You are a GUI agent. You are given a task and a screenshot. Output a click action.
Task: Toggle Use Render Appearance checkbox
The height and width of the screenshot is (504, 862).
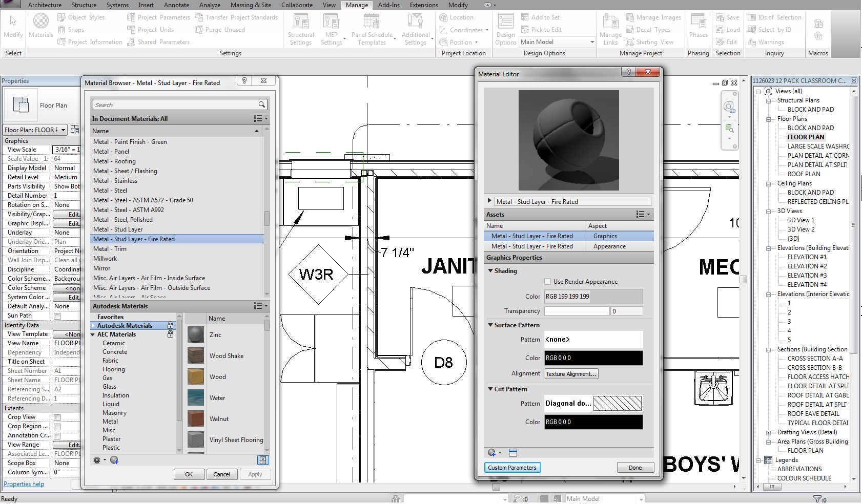coord(548,282)
